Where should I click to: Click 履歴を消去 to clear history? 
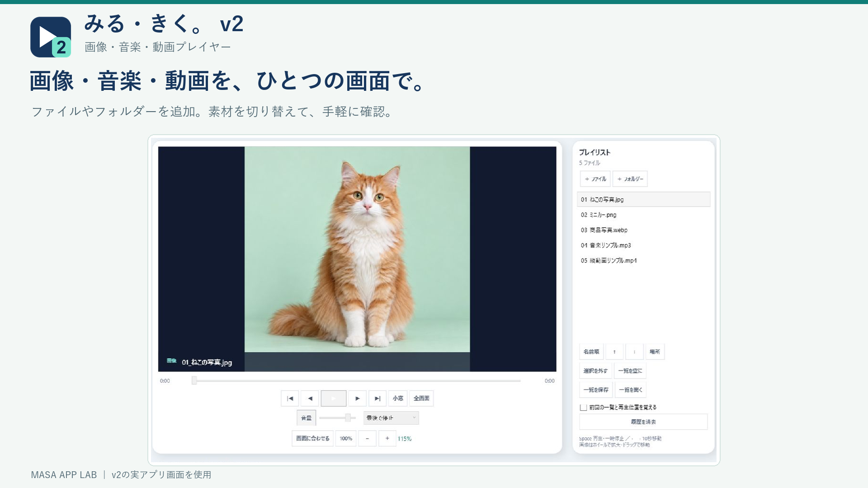tap(643, 422)
